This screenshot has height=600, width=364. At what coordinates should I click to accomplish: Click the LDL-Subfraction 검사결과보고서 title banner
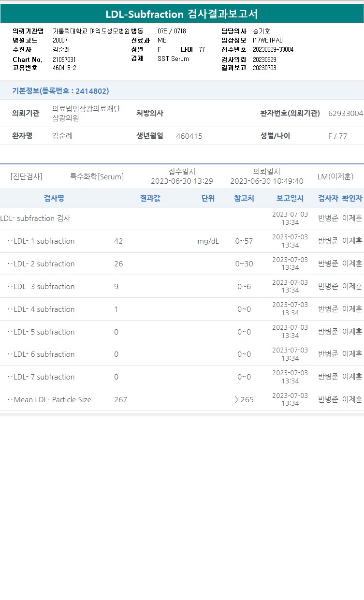[182, 14]
